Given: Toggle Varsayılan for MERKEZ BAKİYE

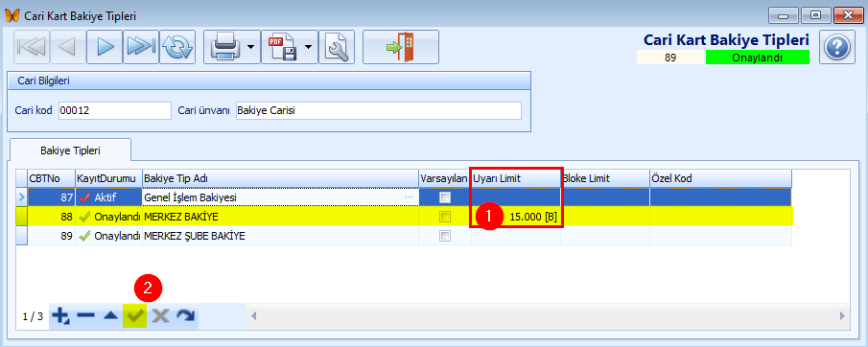Looking at the screenshot, I should click(x=444, y=217).
